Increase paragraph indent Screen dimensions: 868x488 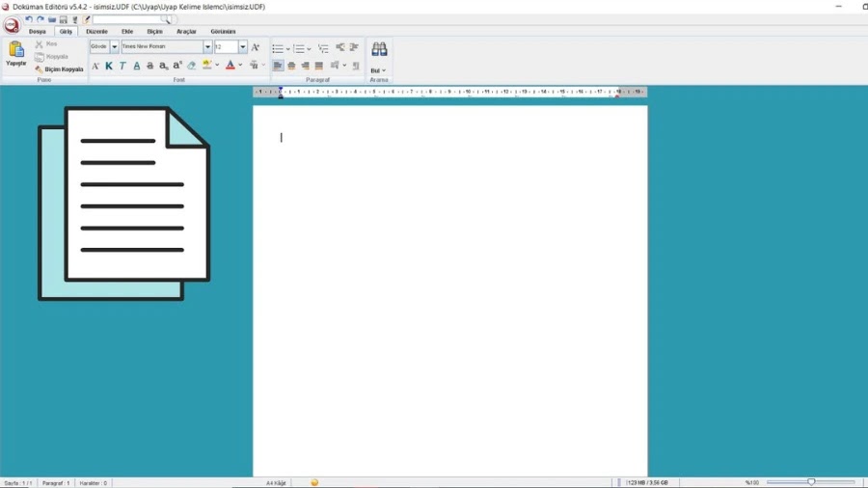pos(354,47)
